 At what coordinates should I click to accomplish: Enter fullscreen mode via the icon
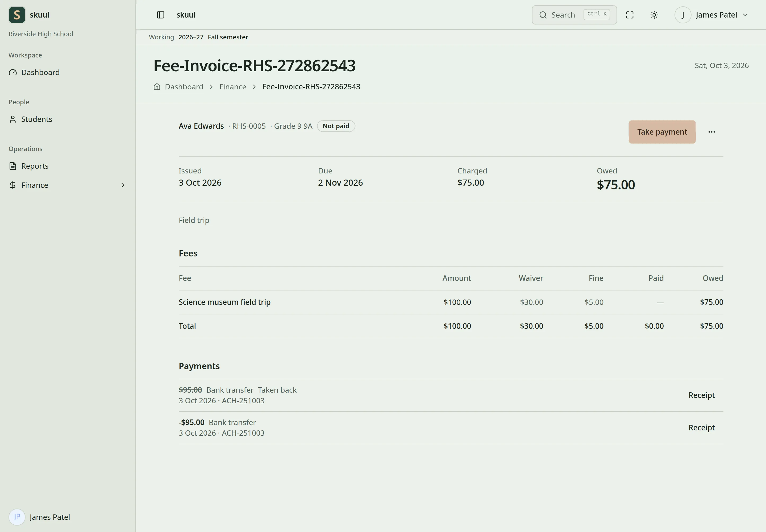pos(630,15)
